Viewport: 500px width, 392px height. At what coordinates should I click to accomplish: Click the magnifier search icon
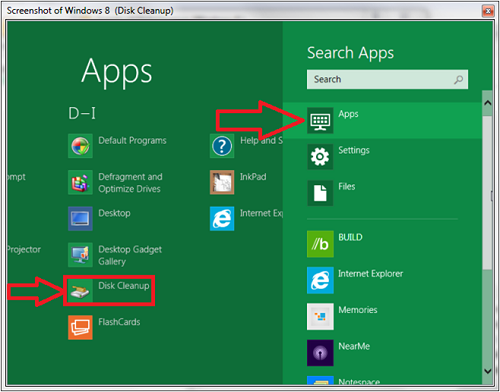coord(459,80)
